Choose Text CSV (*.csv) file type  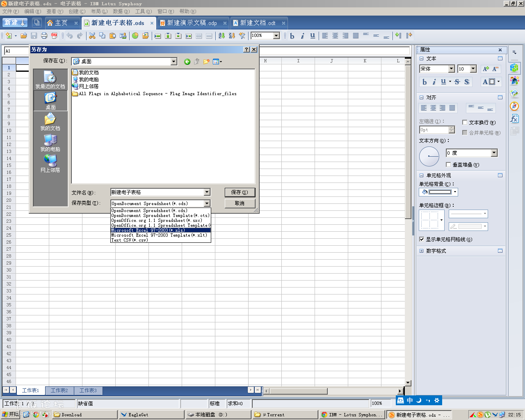pos(161,240)
